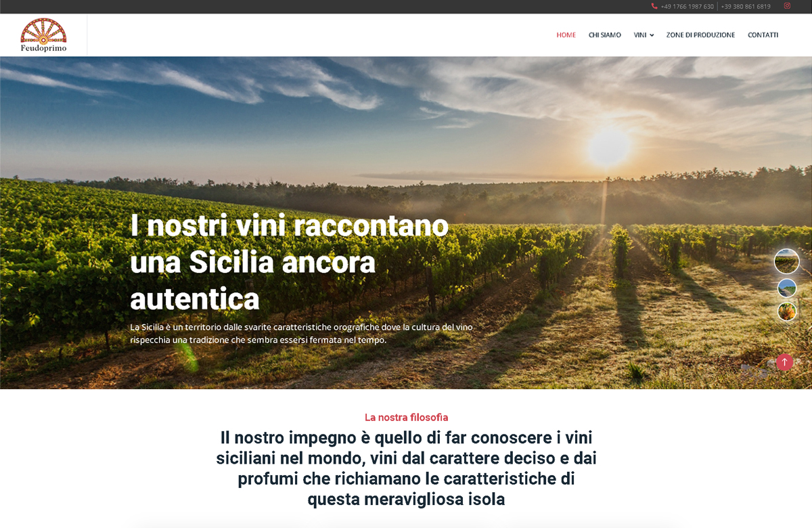
Task: Click the Feudoprimo text under logo
Action: pyautogui.click(x=43, y=48)
